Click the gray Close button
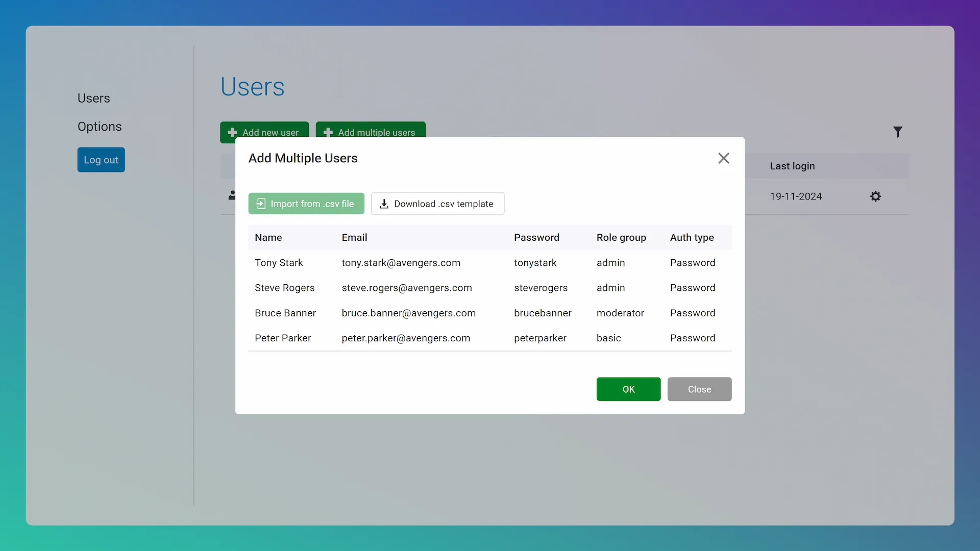 tap(699, 389)
